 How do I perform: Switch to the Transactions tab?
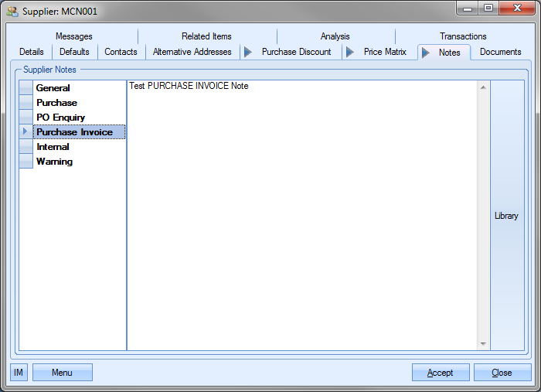pos(463,36)
